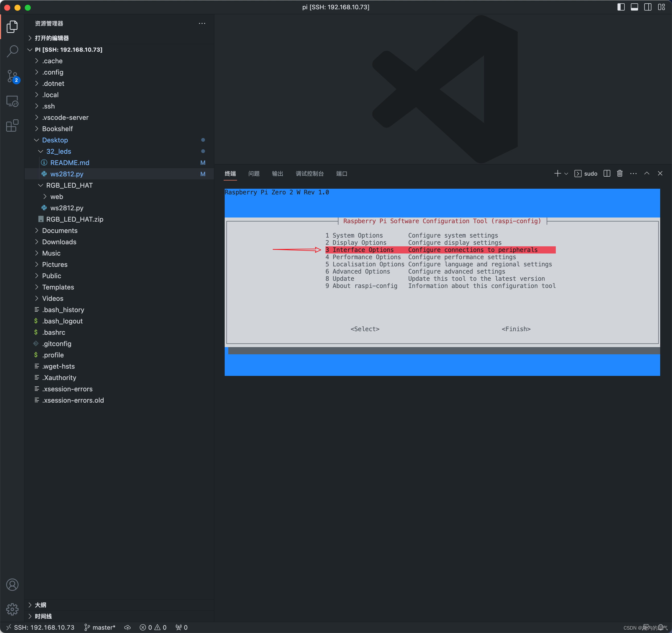Open the Manage gear icon
Image resolution: width=672 pixels, height=633 pixels.
[12, 609]
